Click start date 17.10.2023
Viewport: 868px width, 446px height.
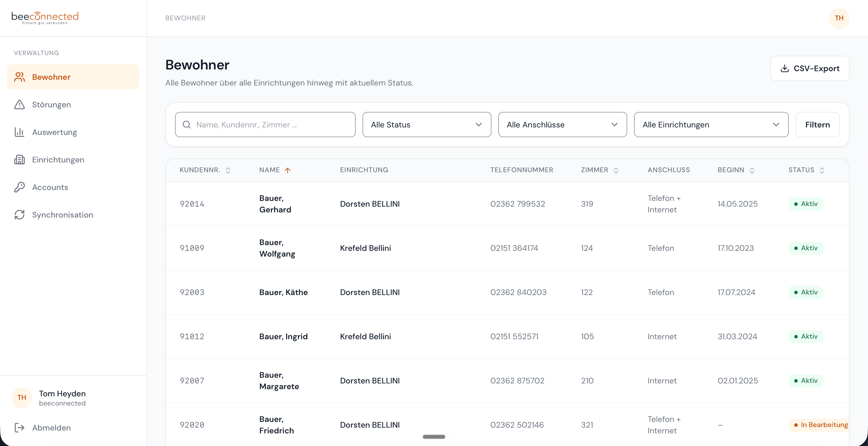pos(736,248)
